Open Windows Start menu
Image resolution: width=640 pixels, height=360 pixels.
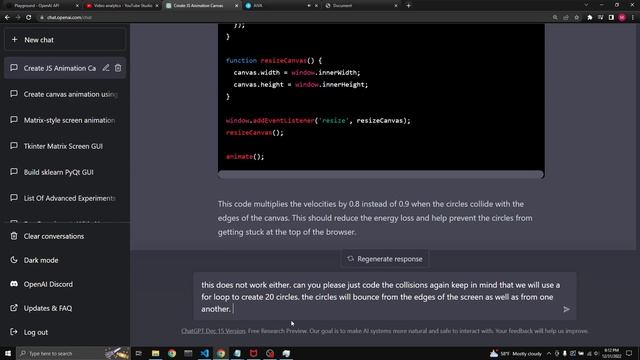click(x=8, y=353)
